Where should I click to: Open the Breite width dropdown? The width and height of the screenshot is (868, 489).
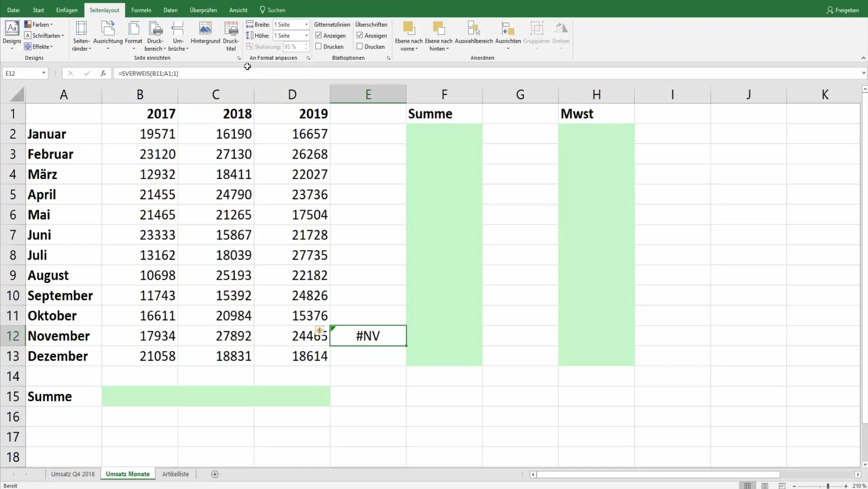coord(306,24)
